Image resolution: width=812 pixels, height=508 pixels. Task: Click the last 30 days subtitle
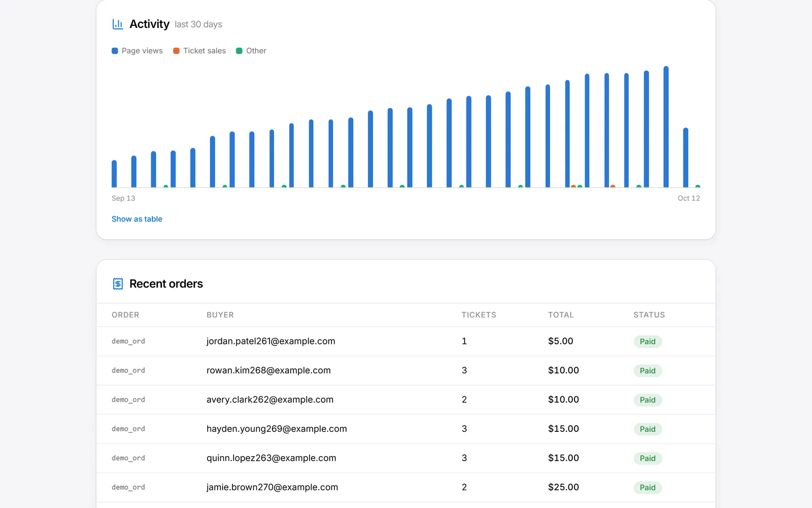tap(198, 24)
